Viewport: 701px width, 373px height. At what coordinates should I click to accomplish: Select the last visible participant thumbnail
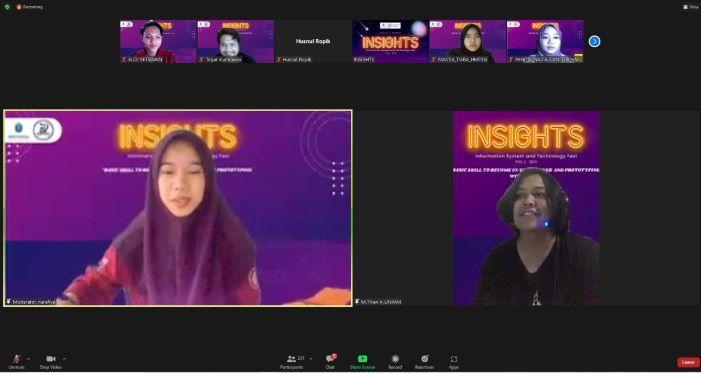(545, 41)
